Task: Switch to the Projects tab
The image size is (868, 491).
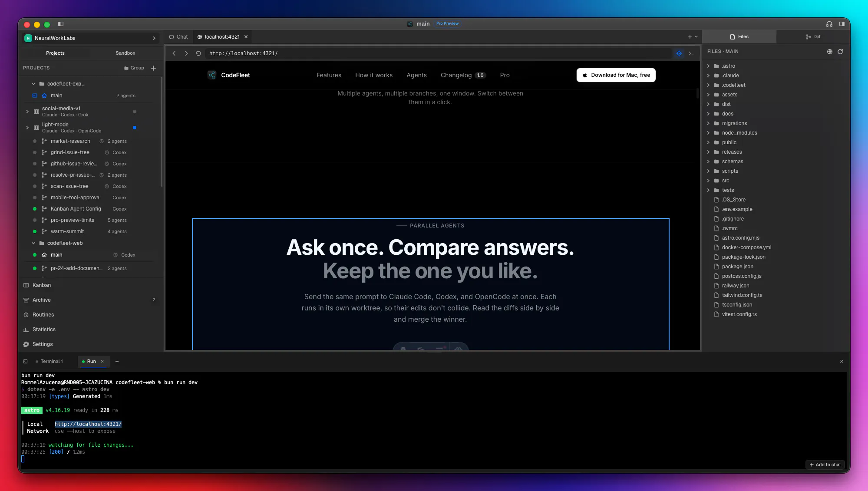Action: [55, 53]
